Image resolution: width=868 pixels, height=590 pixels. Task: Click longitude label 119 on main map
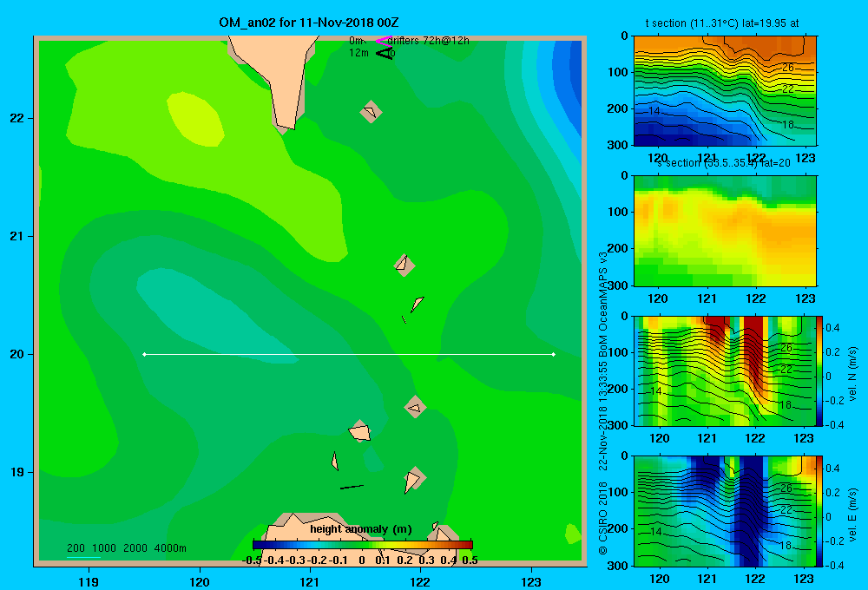[89, 581]
